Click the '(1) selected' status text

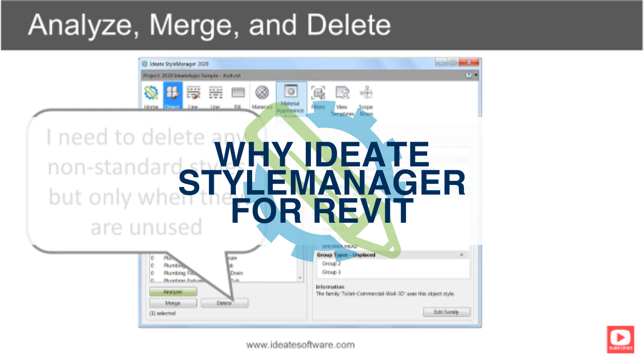[x=163, y=313]
